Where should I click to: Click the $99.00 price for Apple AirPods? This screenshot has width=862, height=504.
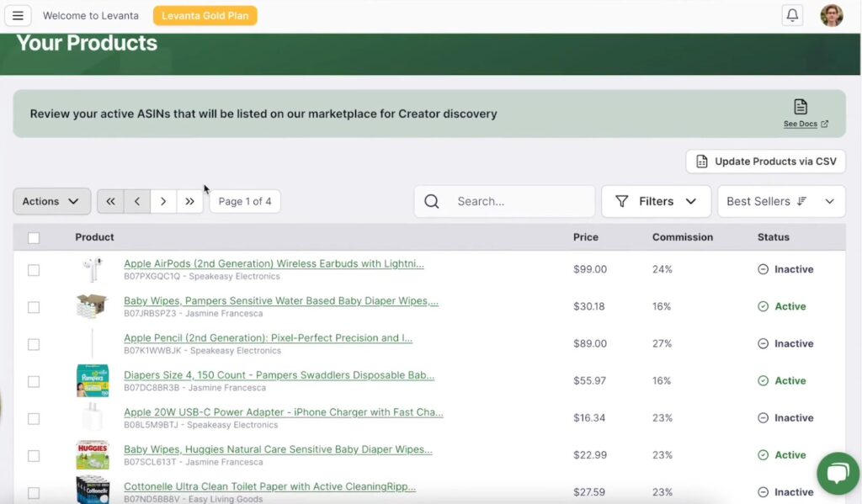pos(590,269)
